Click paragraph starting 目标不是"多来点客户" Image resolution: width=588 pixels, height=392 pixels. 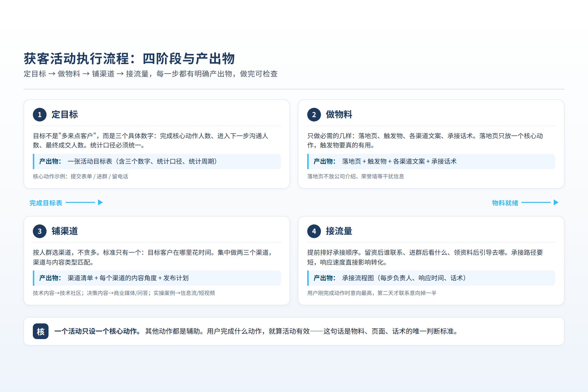pos(151,140)
